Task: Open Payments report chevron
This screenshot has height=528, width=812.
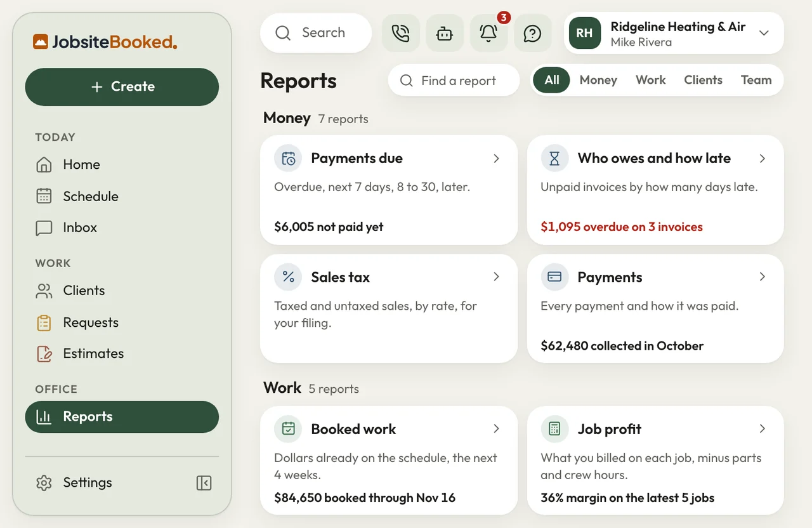Action: [763, 277]
